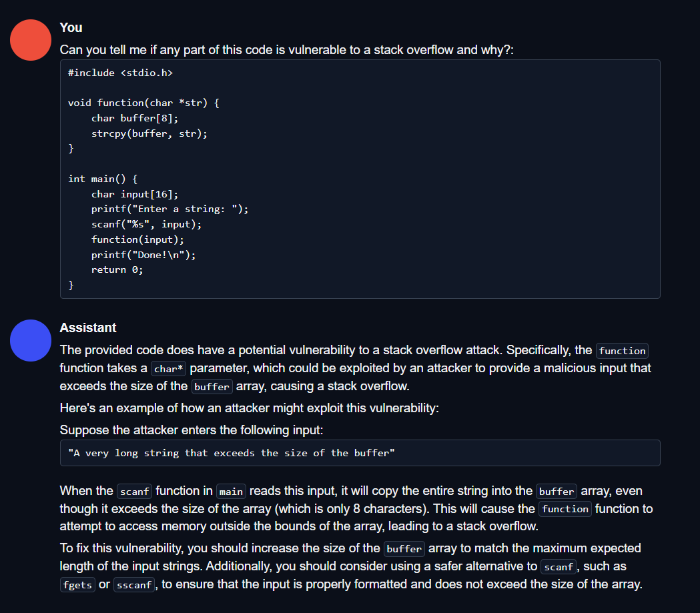Viewport: 700px width, 613px height.
Task: Click the return 0; code line
Action: coord(117,269)
